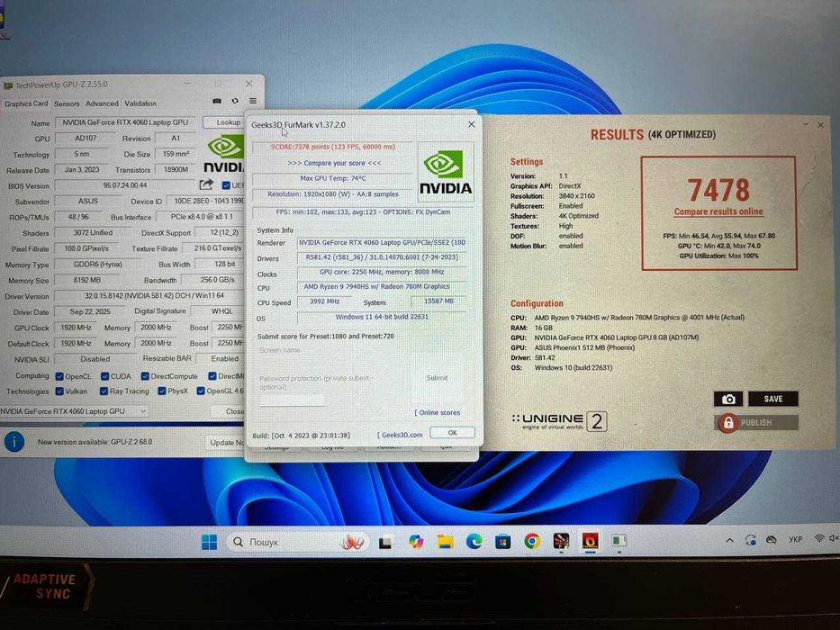Screen dimensions: 840x630
Task: Click the red lock Publish icon
Action: 728,423
